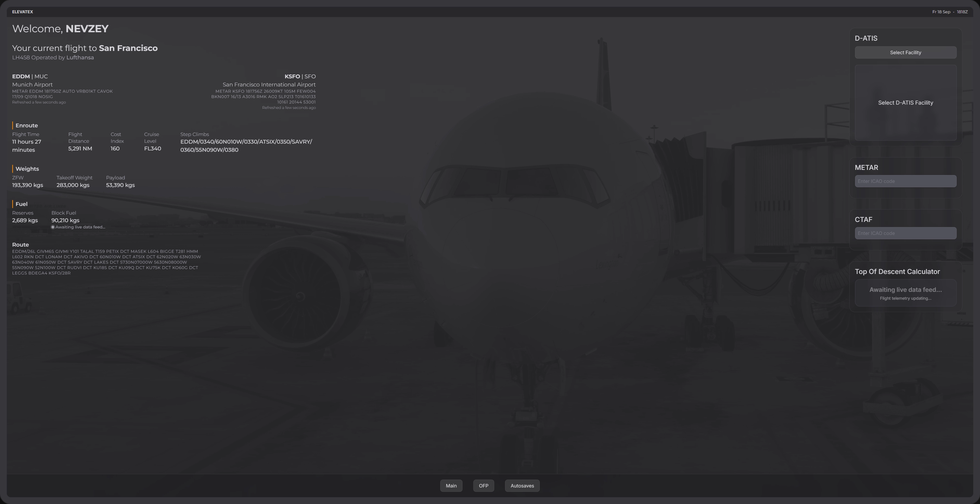Screen dimensions: 980x504
Task: Click the Enroute section heading
Action: (x=27, y=125)
